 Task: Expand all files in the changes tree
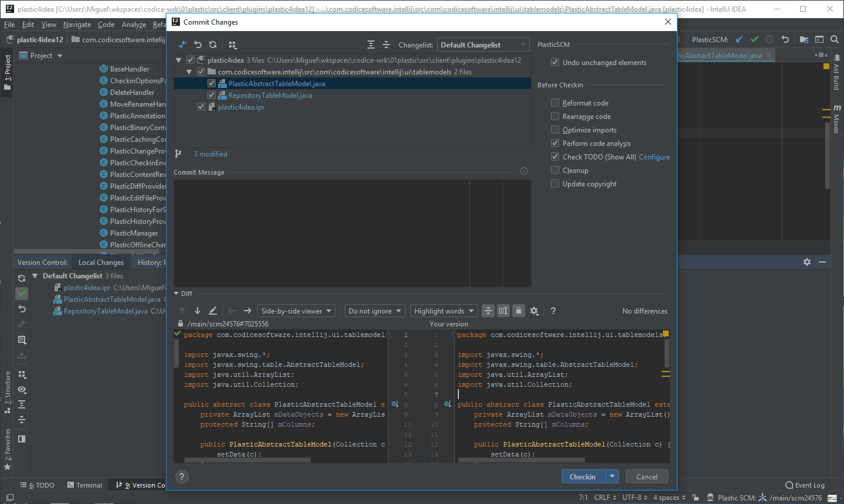(371, 45)
